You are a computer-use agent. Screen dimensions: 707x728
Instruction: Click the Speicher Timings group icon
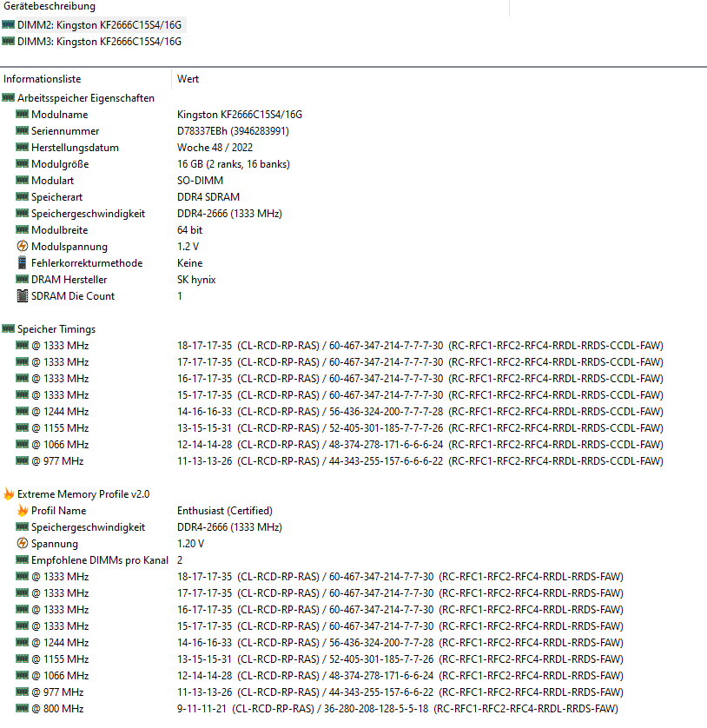coord(8,328)
